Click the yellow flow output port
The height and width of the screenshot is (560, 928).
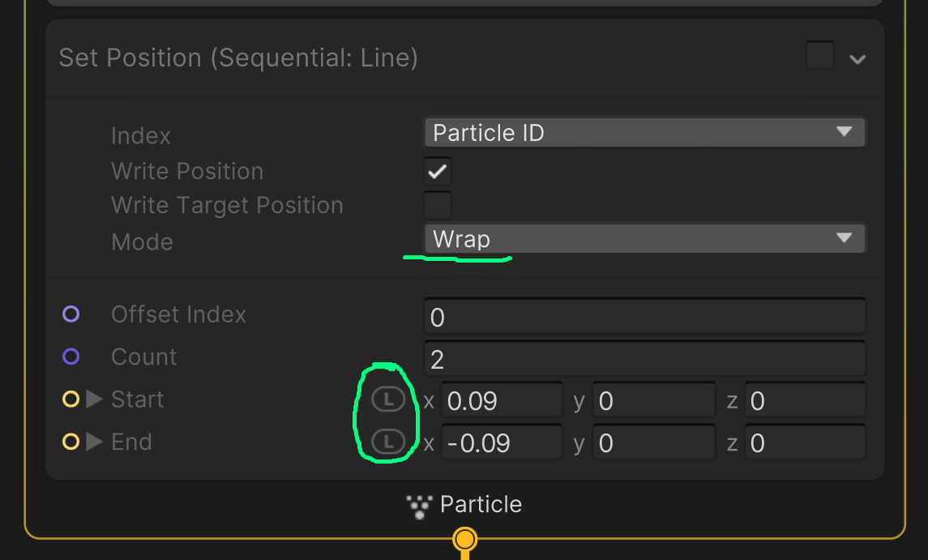pyautogui.click(x=464, y=538)
